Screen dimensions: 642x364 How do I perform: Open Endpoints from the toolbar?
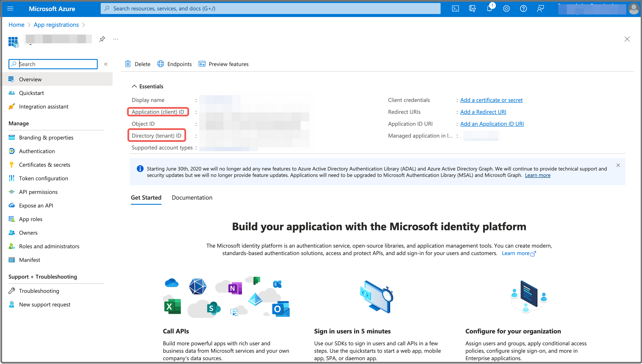coord(175,64)
